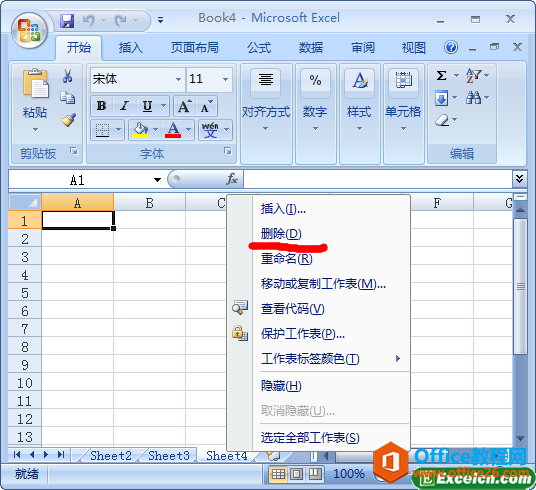Click the Undo arrow icon

click(89, 21)
